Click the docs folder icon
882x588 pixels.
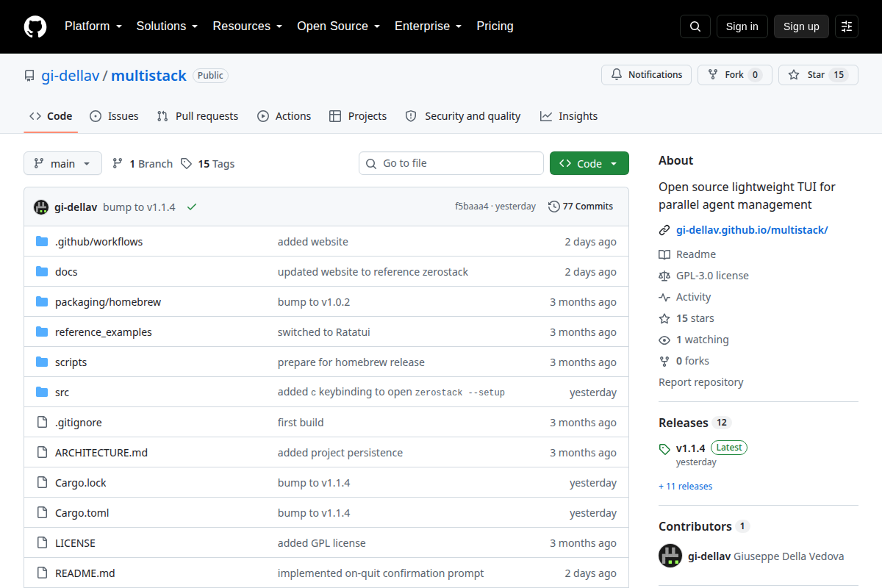(x=42, y=272)
